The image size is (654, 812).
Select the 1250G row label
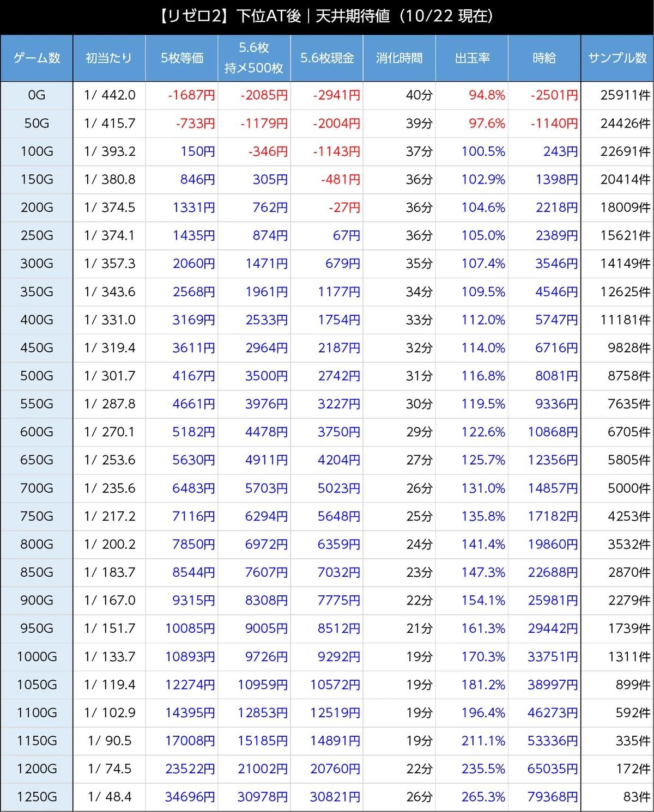pos(37,797)
